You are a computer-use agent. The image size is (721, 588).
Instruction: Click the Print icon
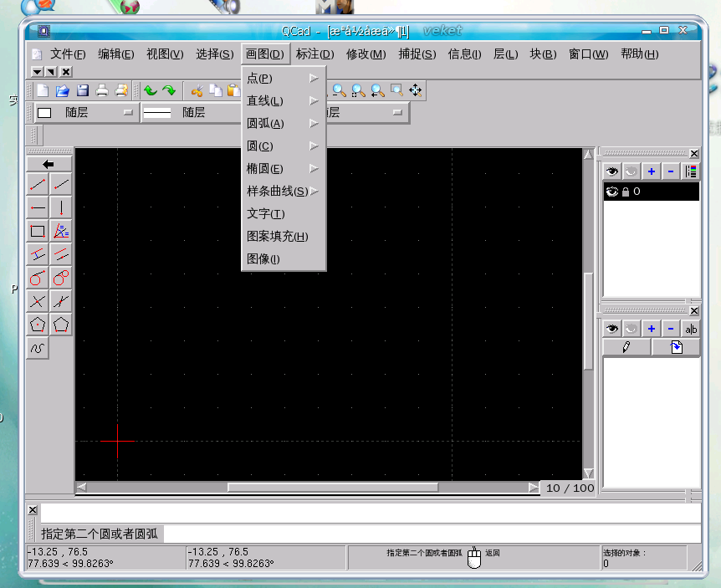point(101,90)
